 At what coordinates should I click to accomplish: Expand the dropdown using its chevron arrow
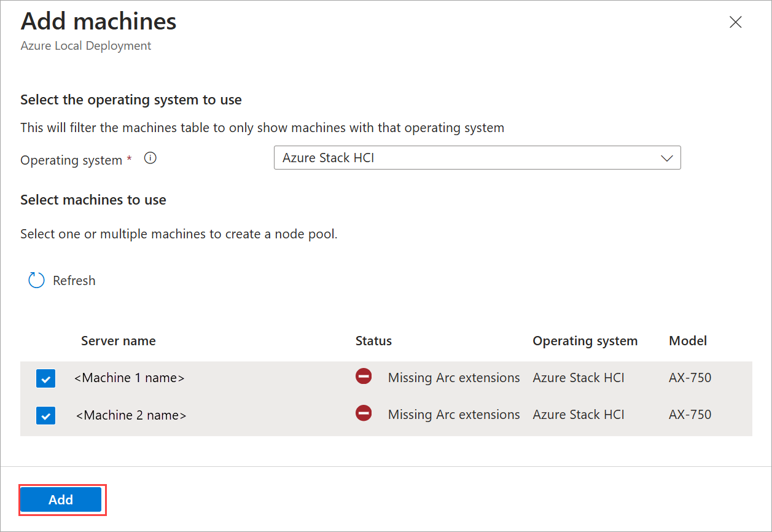click(x=666, y=158)
